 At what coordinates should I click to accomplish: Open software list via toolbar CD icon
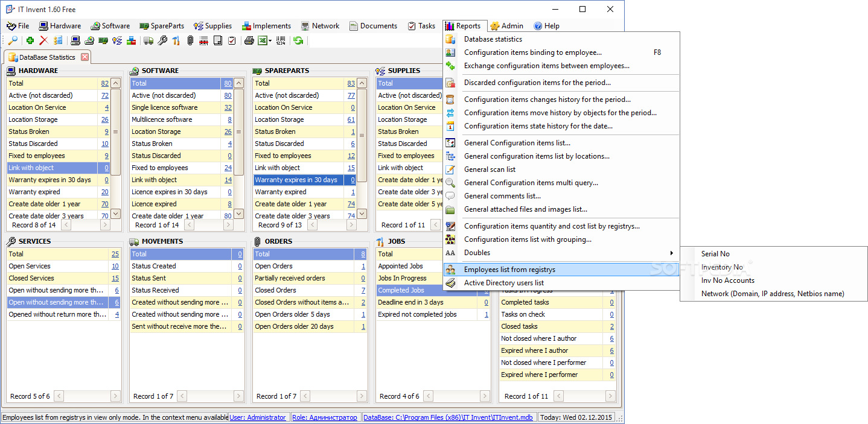(89, 40)
